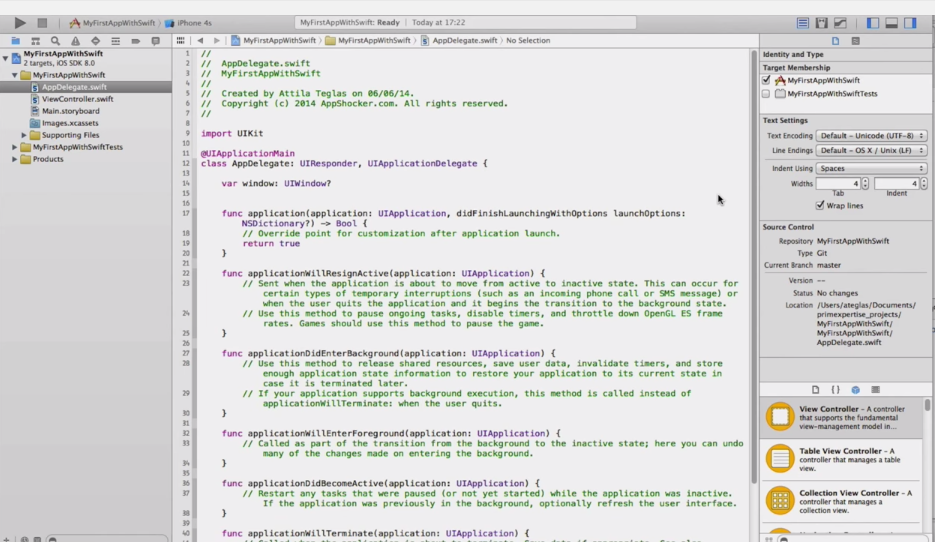Show the Debug area panel
935x542 pixels.
[892, 22]
